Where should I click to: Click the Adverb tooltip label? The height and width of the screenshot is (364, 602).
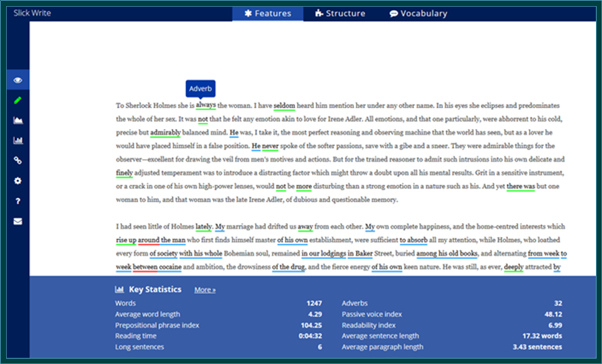pyautogui.click(x=200, y=89)
